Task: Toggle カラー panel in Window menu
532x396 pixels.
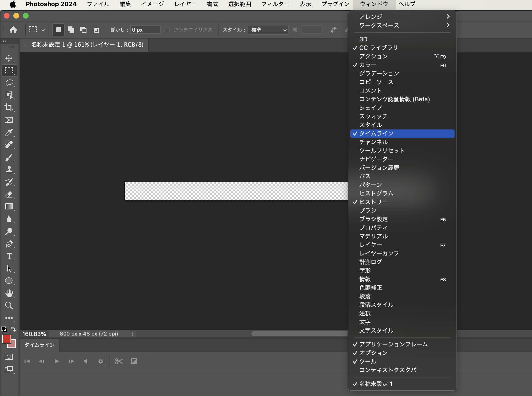Action: pyautogui.click(x=402, y=65)
